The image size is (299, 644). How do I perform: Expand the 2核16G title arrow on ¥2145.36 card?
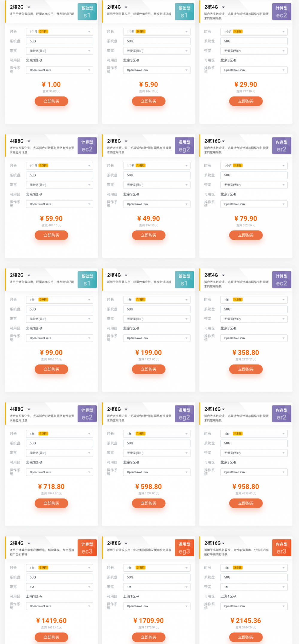pyautogui.click(x=224, y=543)
